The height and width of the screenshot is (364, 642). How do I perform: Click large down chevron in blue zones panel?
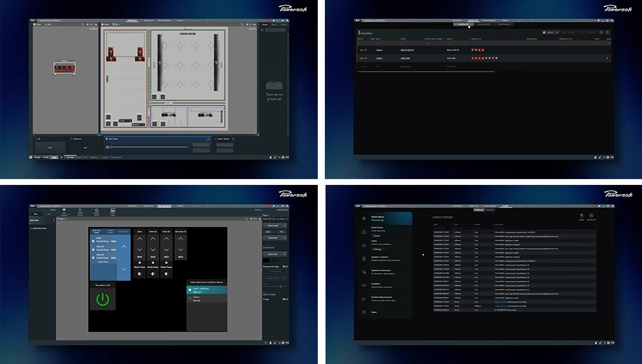click(124, 269)
